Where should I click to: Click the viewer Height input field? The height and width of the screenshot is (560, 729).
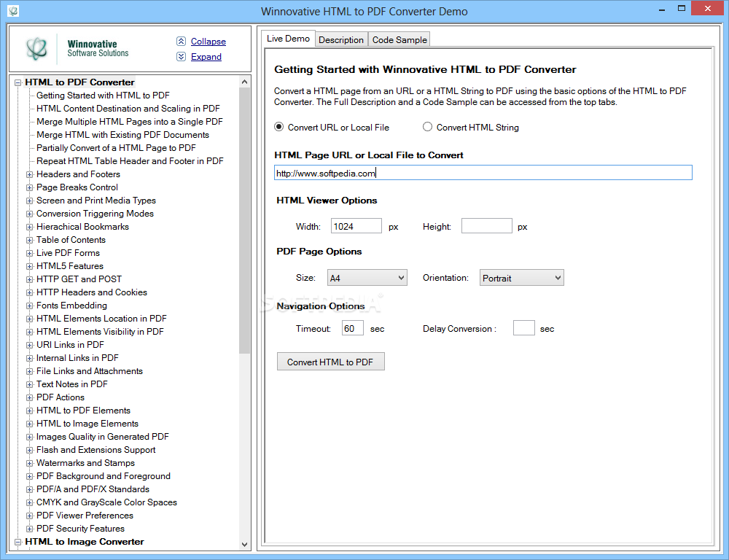tap(487, 226)
